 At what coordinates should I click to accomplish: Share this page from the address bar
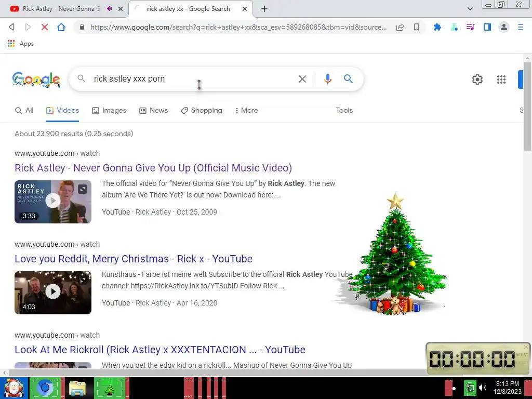400,27
